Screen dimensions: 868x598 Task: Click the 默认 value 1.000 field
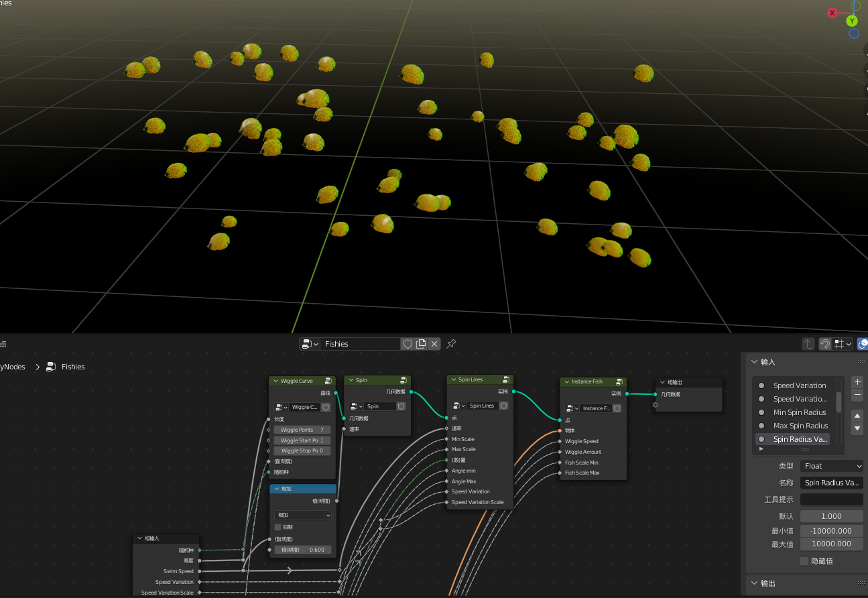pos(832,516)
